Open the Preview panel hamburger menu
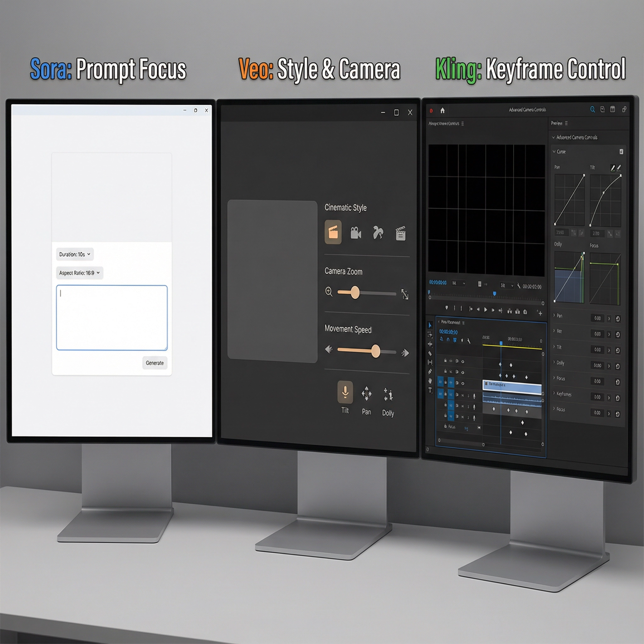644x644 pixels. tap(566, 123)
